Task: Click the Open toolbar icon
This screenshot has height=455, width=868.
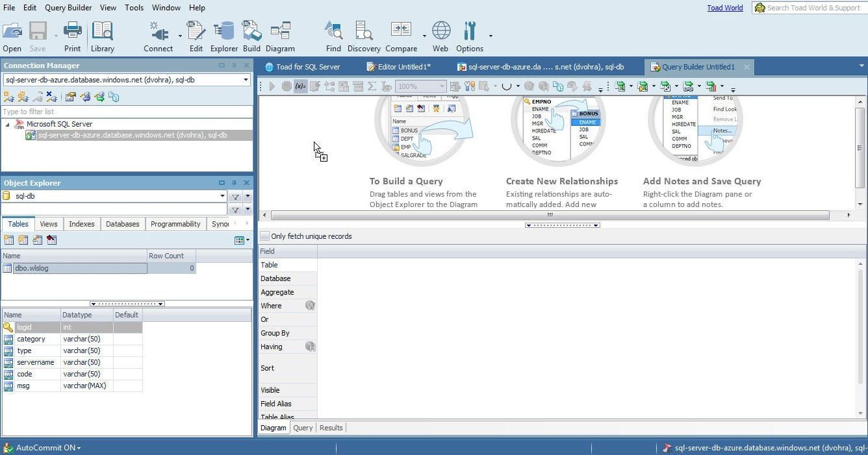Action: (12, 36)
